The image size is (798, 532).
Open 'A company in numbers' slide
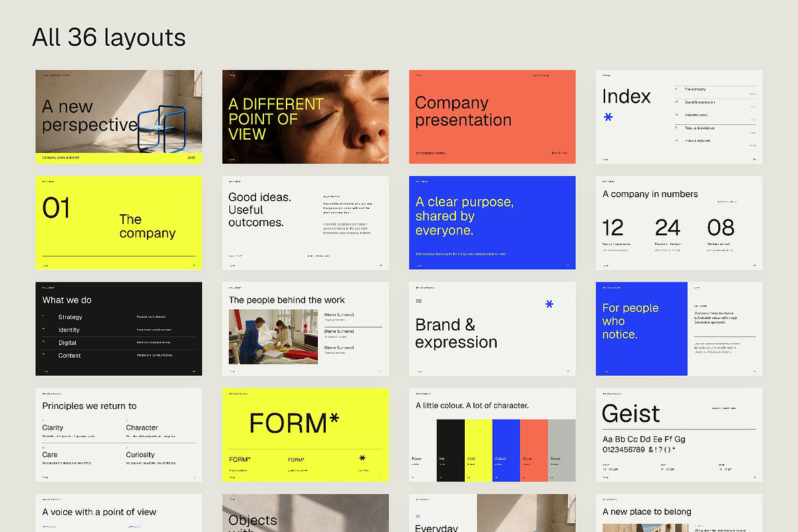pos(679,223)
